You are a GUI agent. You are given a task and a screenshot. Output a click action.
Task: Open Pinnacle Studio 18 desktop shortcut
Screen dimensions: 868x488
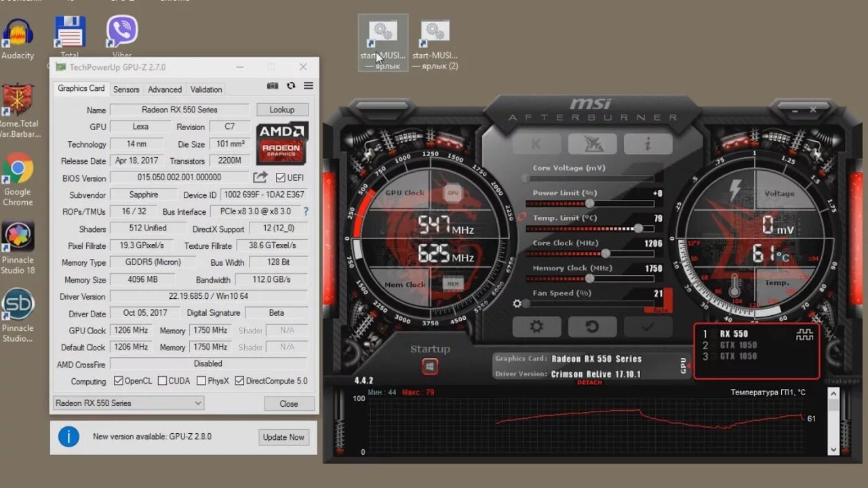(18, 247)
